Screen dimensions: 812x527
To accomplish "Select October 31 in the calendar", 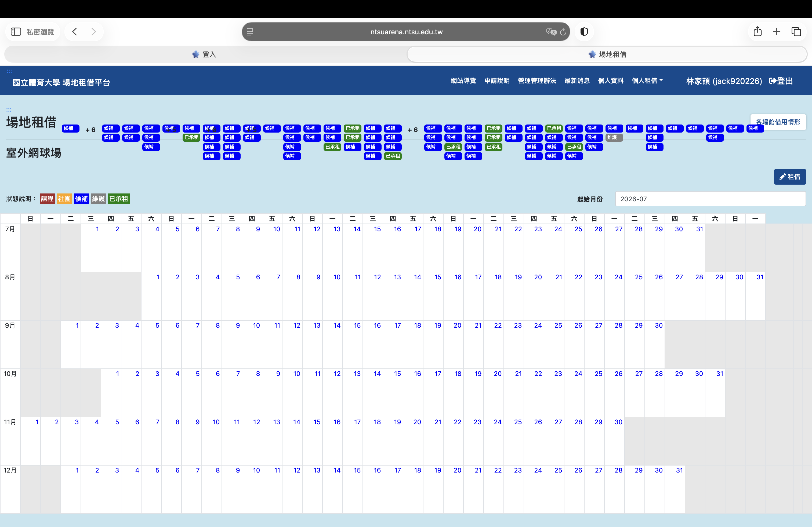I will 720,374.
